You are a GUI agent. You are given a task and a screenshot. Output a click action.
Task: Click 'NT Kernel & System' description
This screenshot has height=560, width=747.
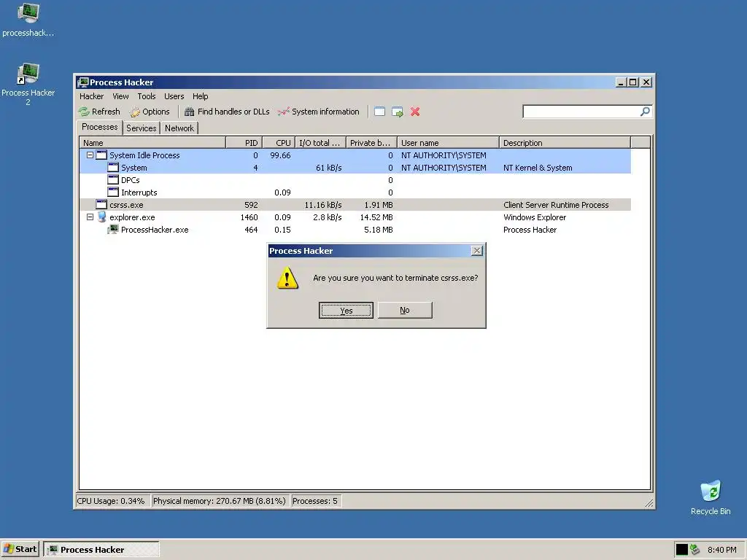538,168
